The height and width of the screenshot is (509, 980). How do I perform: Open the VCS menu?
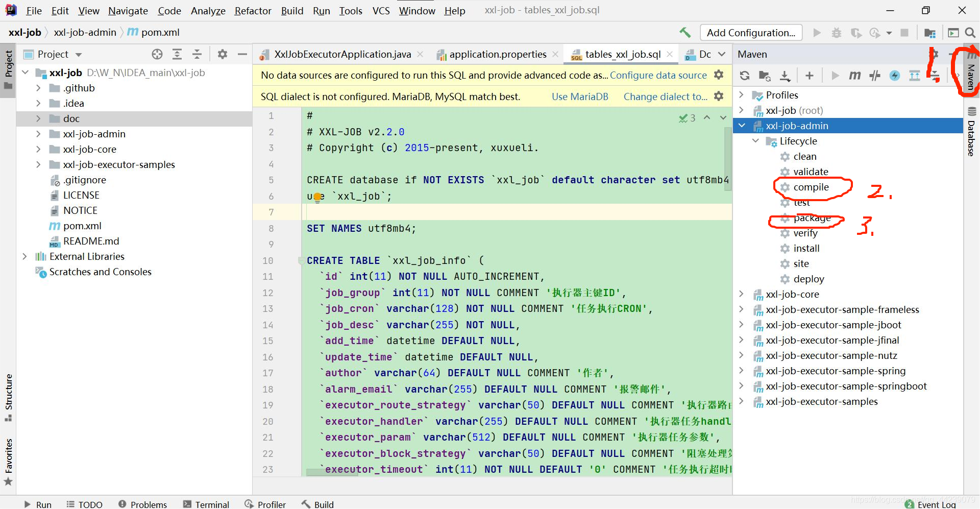tap(381, 11)
